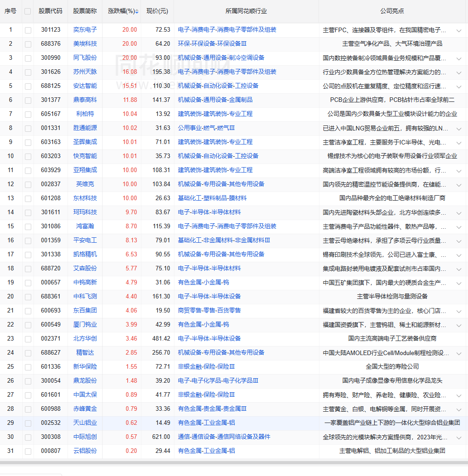The height and width of the screenshot is (476, 468).
Task: Click 商贸零售-零售-百货零售 industry link
Action: (209, 310)
